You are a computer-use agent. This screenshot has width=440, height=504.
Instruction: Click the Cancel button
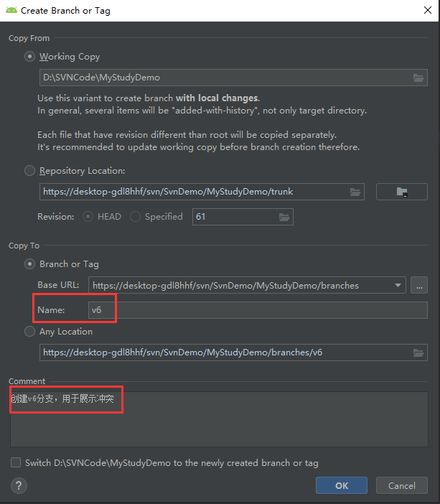402,485
